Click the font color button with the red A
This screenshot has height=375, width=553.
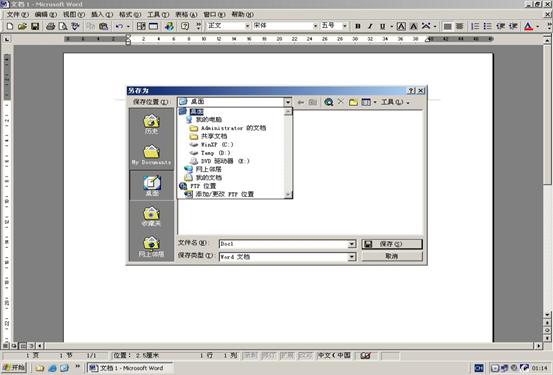(x=528, y=26)
